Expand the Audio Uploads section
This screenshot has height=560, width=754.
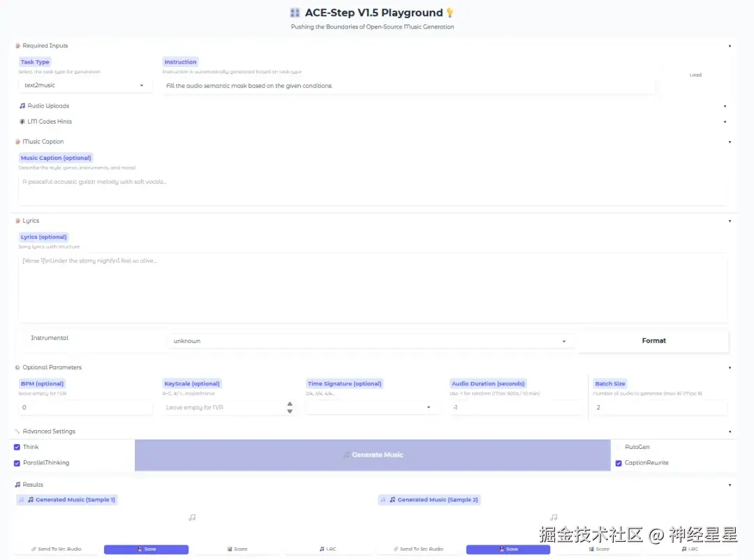pyautogui.click(x=725, y=106)
